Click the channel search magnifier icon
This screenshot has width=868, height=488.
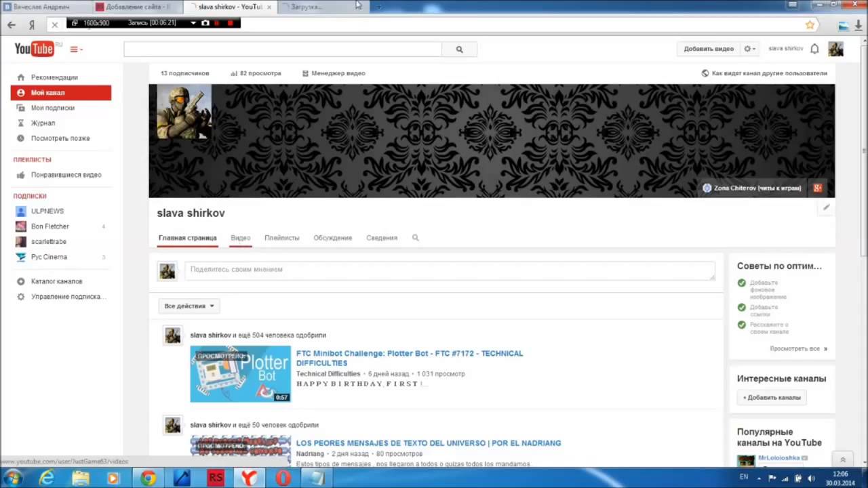416,238
